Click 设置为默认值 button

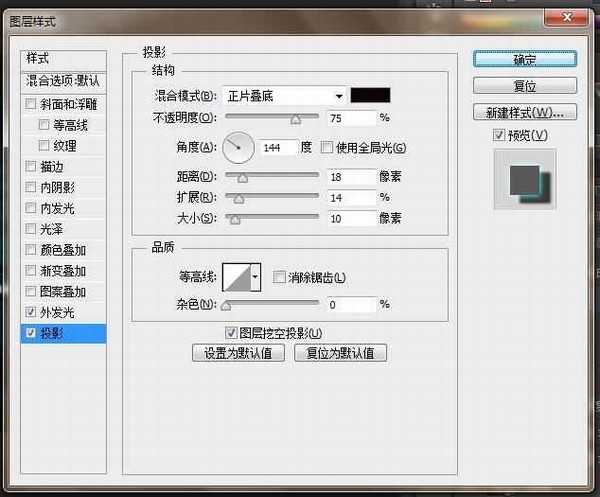(238, 353)
